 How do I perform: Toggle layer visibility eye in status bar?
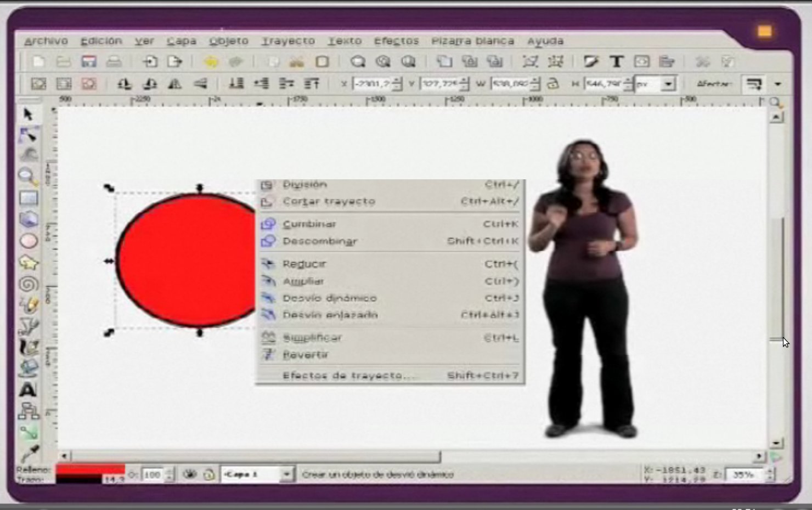tap(190, 474)
